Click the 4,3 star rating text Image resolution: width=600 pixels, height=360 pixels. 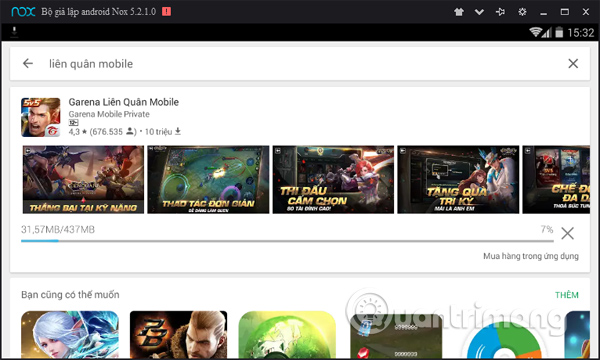click(78, 132)
